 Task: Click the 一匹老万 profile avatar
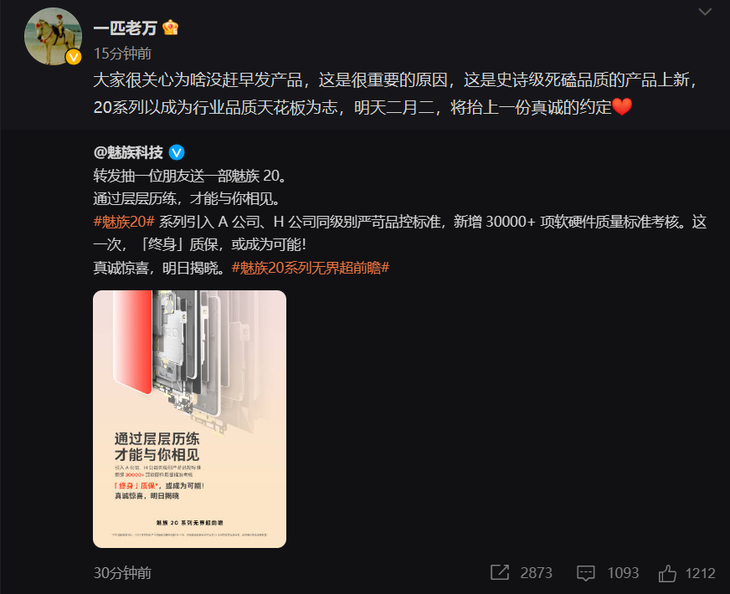(x=53, y=36)
